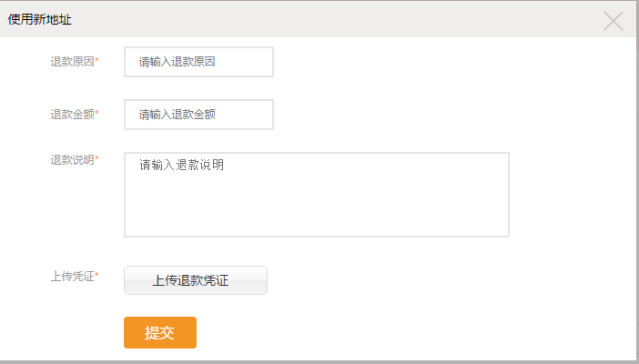This screenshot has height=364, width=639.
Task: Click the 请输入退款原因 placeholder text
Action: coord(177,62)
